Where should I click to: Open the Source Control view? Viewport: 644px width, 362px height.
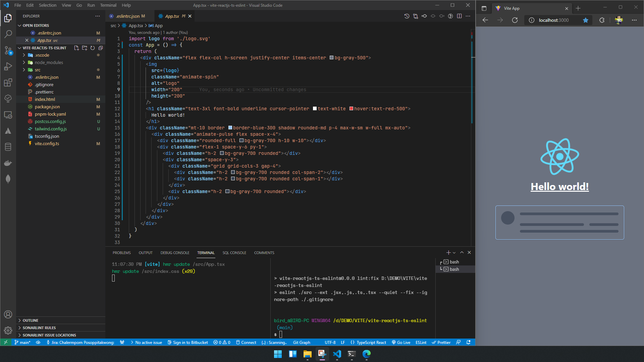pyautogui.click(x=8, y=50)
